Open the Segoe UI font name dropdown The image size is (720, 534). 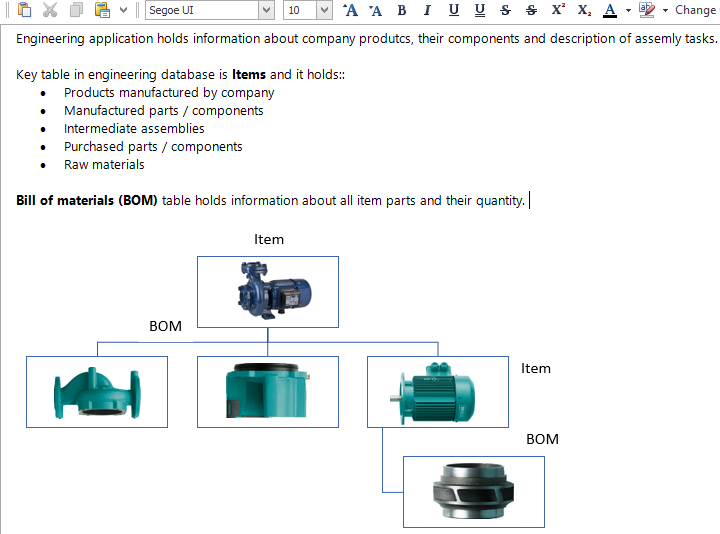(266, 10)
